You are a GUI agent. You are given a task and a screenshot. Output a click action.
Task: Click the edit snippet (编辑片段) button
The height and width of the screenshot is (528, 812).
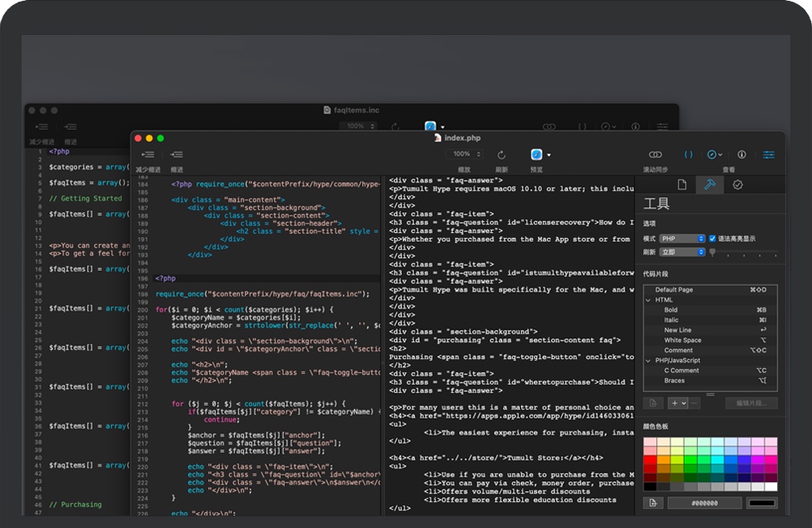pos(751,403)
